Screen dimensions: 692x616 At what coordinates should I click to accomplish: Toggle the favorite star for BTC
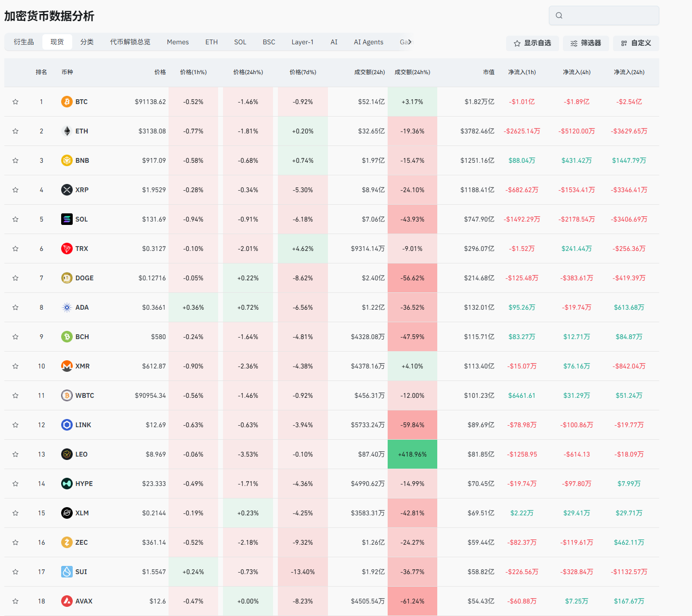pos(15,102)
